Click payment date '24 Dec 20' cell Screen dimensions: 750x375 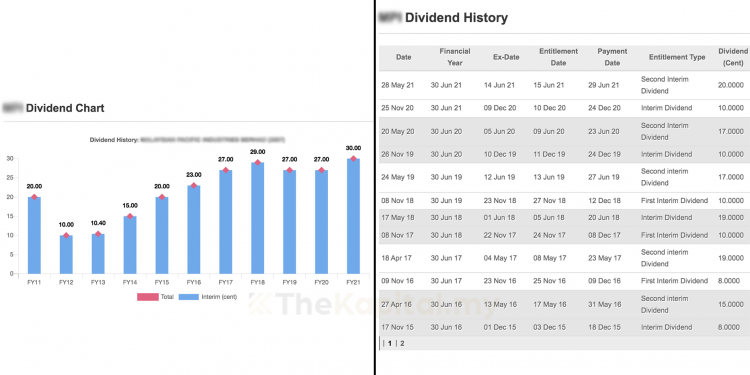click(605, 108)
